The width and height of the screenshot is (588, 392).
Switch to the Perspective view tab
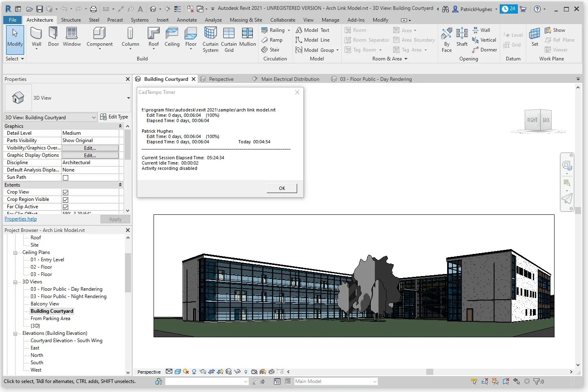coord(221,79)
